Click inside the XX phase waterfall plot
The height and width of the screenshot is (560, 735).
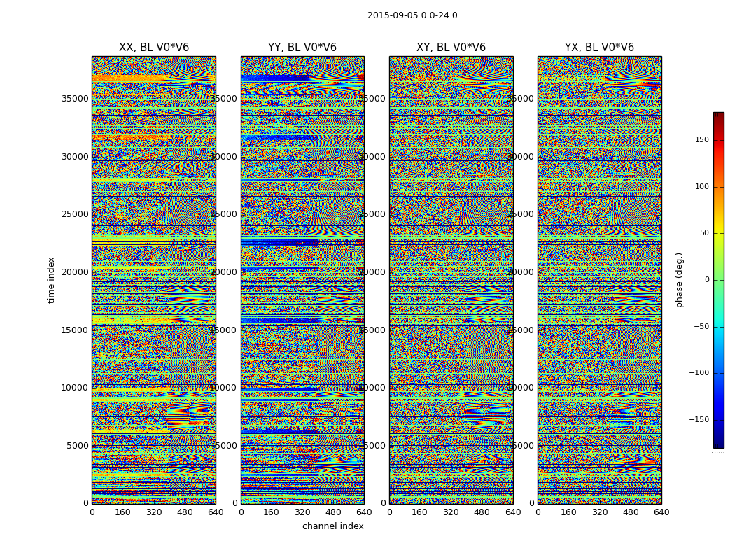tap(154, 280)
